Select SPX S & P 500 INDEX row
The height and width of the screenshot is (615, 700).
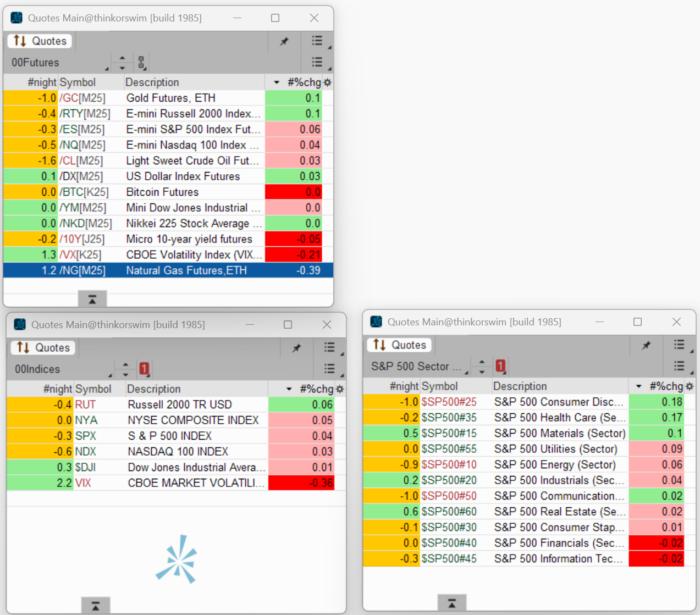tap(176, 436)
